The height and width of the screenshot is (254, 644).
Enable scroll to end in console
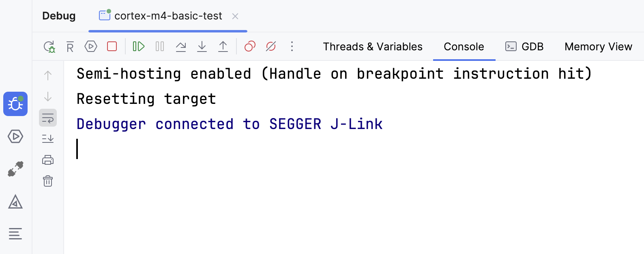48,139
